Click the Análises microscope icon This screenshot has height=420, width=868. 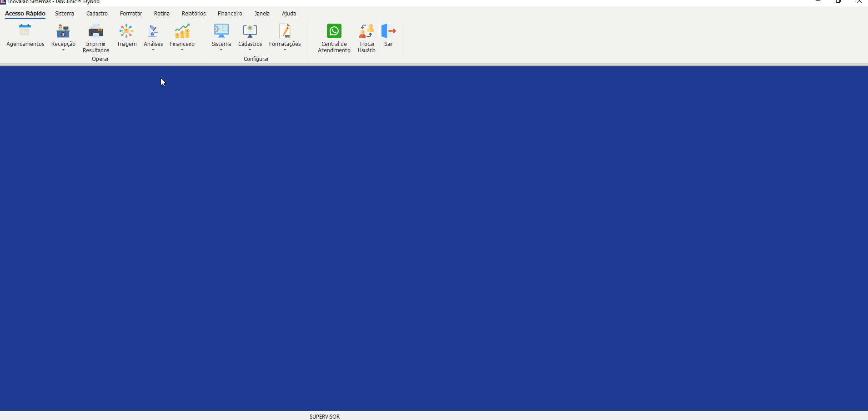pos(153,31)
